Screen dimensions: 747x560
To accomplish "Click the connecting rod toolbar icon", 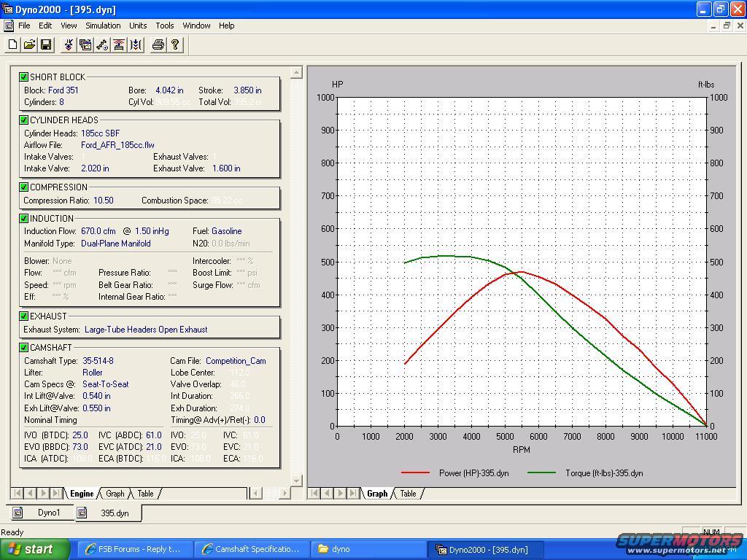I will (x=102, y=45).
